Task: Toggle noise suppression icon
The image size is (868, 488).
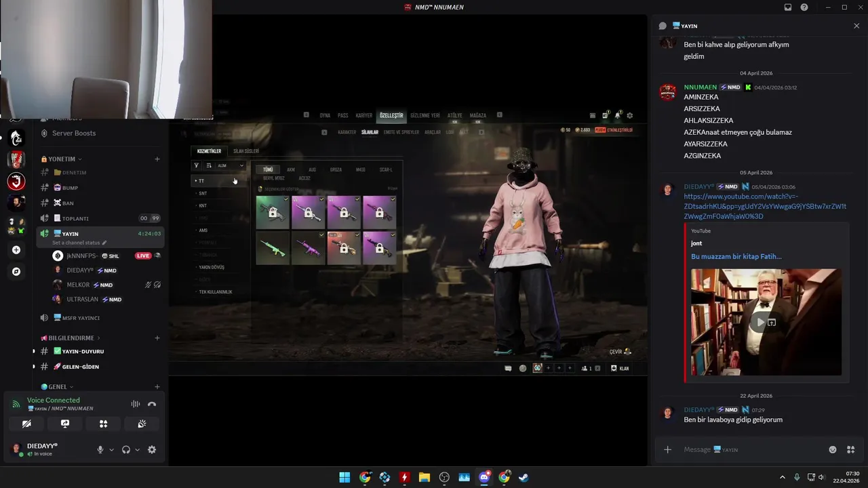Action: point(135,404)
